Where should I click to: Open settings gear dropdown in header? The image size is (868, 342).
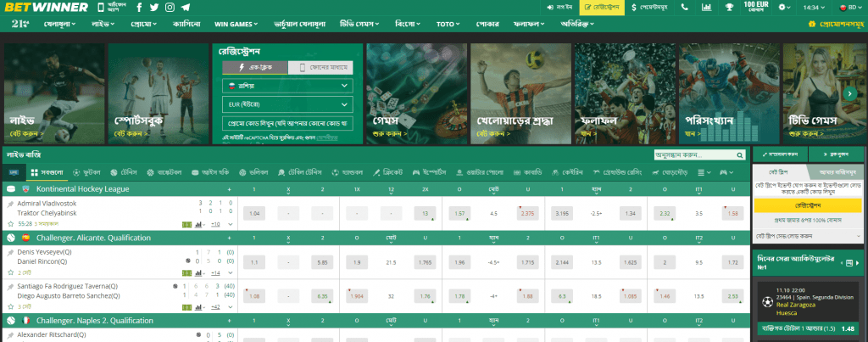(x=784, y=7)
